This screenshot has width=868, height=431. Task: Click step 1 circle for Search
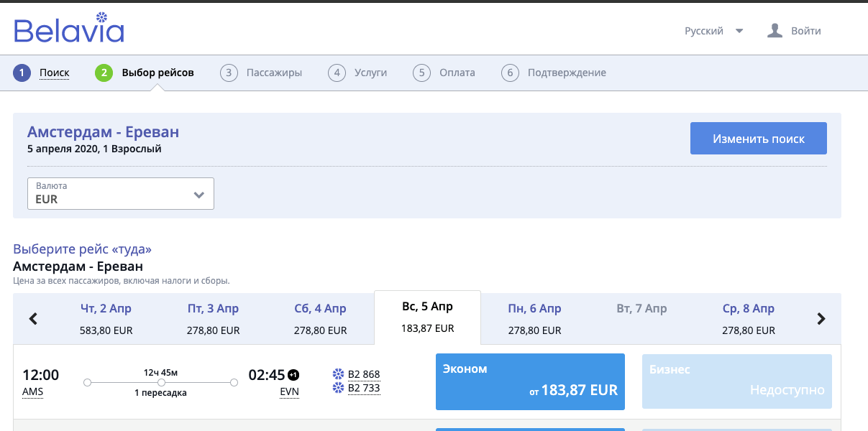22,73
